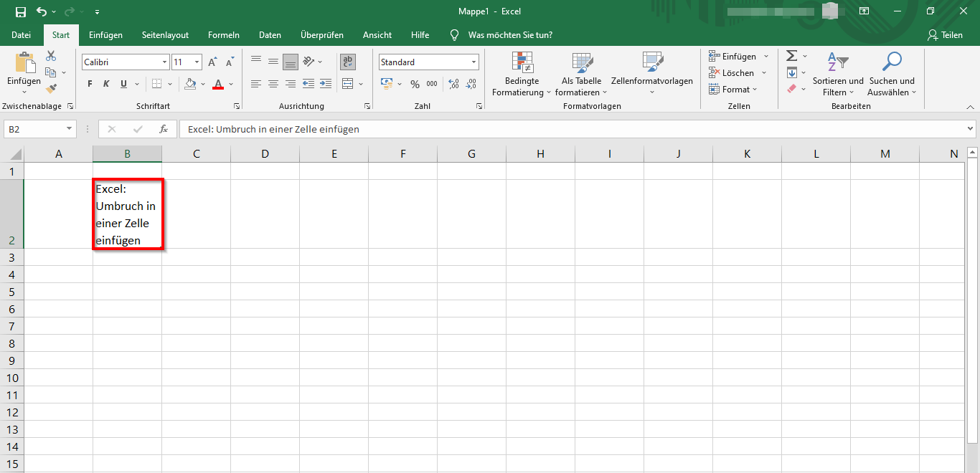Select column header D
The width and height of the screenshot is (980, 473).
coord(265,153)
